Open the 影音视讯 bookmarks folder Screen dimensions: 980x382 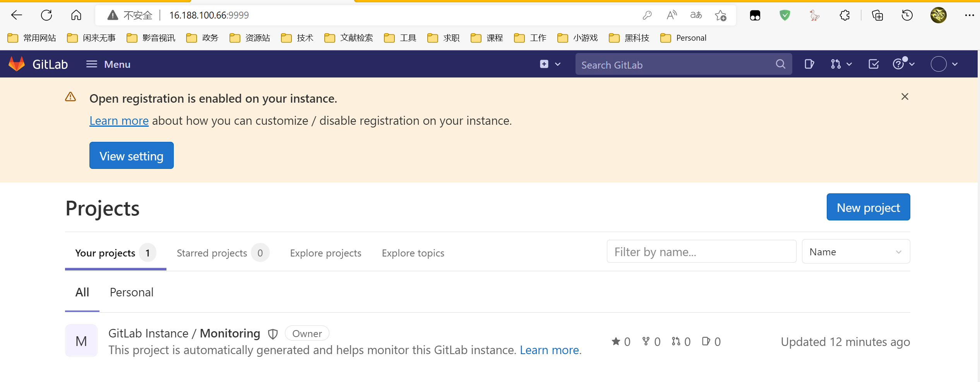[151, 38]
